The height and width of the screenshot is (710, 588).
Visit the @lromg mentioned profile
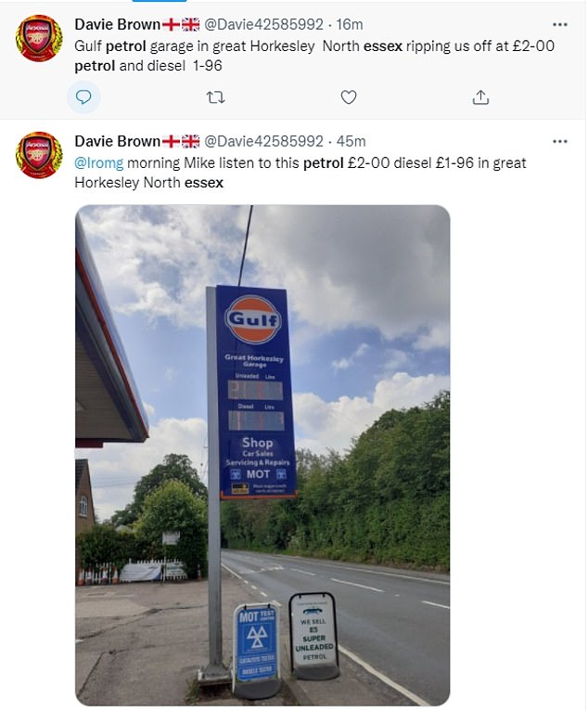point(96,162)
